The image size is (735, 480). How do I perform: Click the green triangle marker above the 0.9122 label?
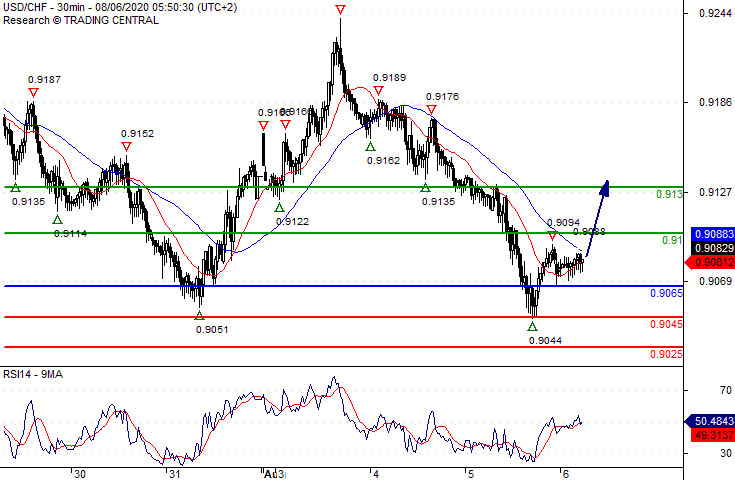coord(279,207)
